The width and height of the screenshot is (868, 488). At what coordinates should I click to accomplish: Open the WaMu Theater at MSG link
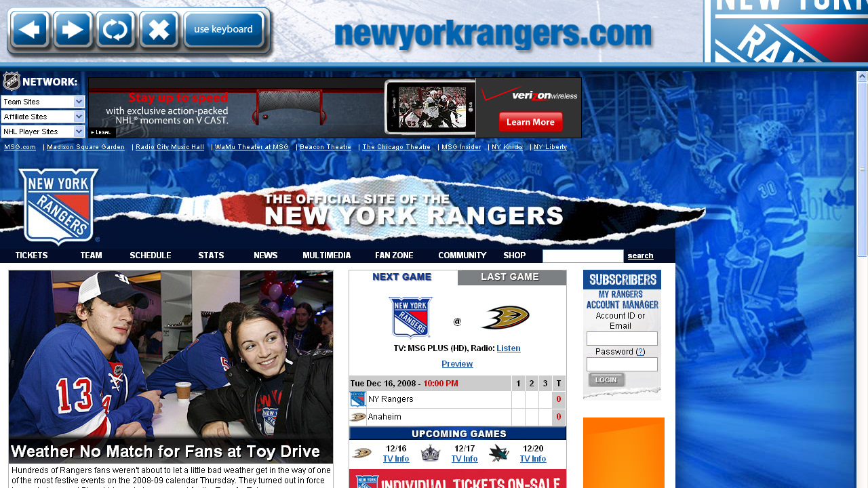(x=252, y=147)
